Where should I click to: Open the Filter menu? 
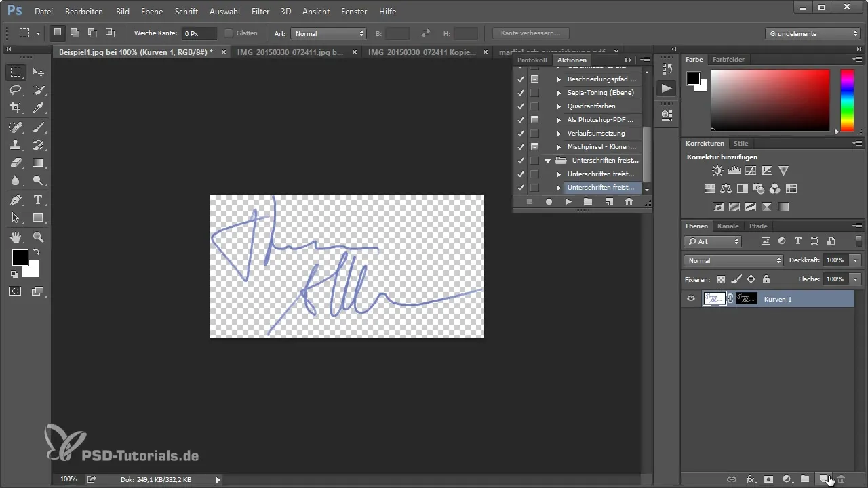[x=260, y=12]
